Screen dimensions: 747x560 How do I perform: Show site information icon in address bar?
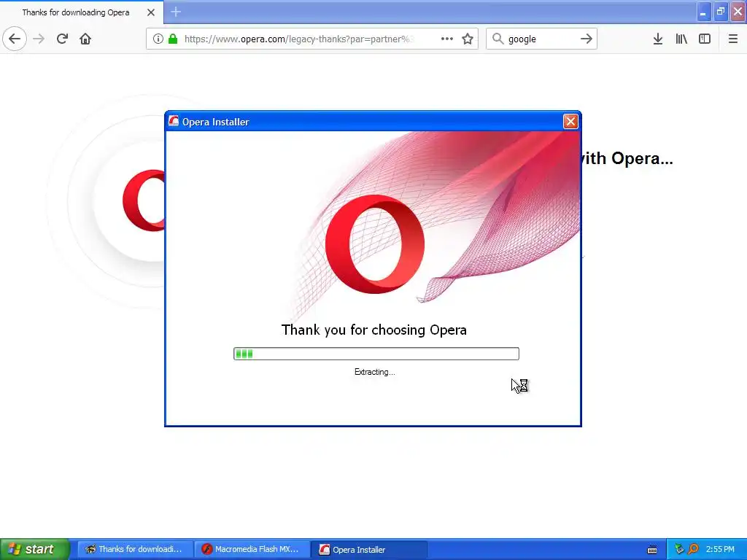tap(158, 39)
